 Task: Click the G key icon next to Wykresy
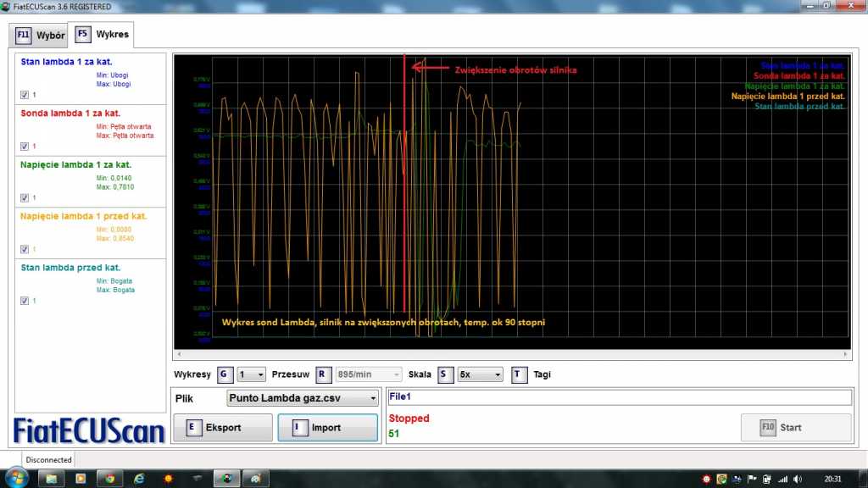tap(224, 374)
